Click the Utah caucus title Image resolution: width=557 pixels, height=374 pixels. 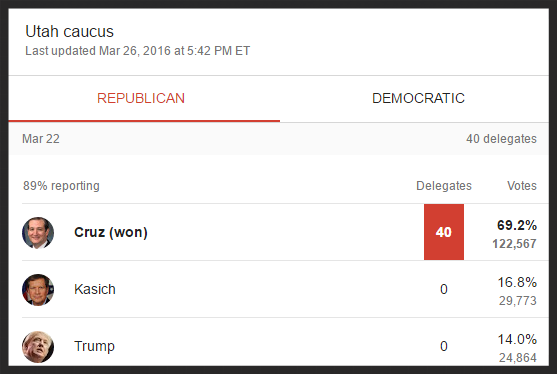(x=70, y=31)
